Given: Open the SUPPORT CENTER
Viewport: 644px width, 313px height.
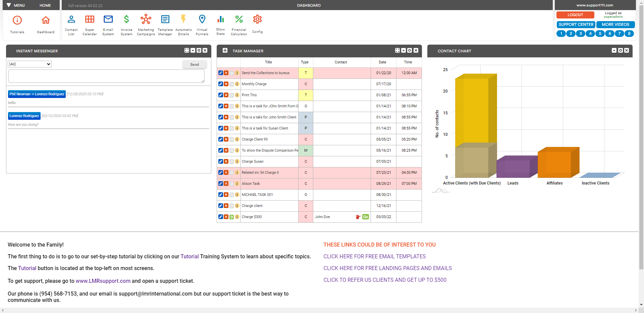Looking at the screenshot, I should pos(576,24).
